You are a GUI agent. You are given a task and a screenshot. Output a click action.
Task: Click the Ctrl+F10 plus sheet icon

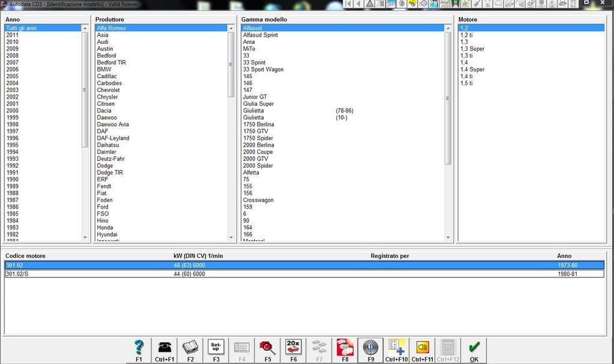(397, 350)
